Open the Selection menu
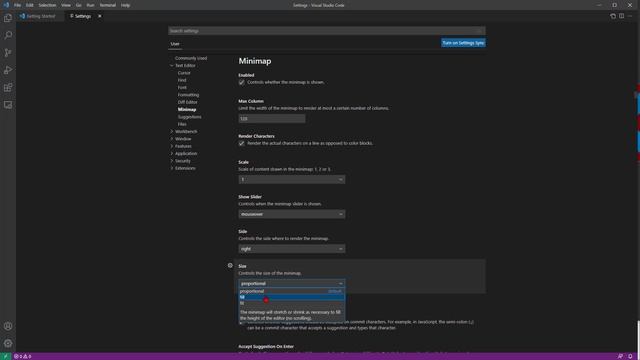Viewport: 640px width, 360px height. tap(47, 5)
